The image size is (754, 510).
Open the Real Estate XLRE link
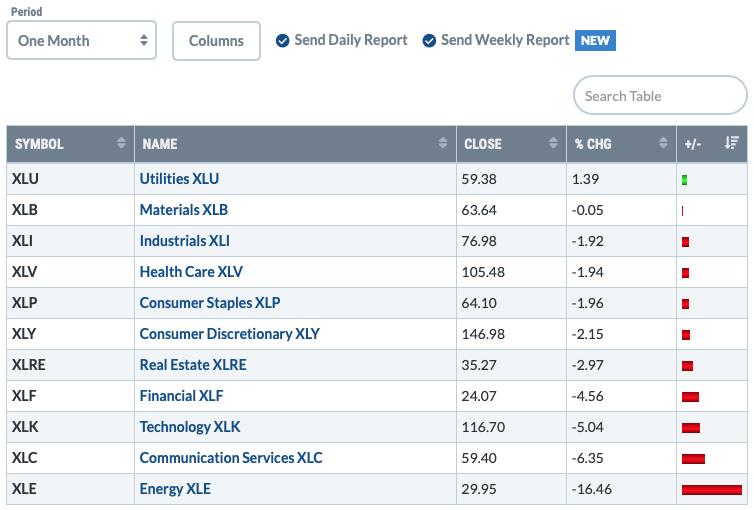[x=193, y=365]
